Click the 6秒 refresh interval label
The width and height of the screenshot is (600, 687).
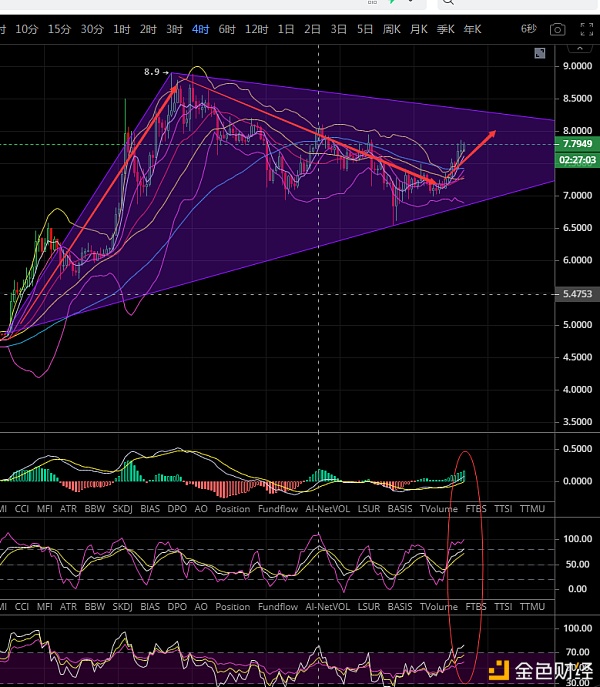pos(529,29)
